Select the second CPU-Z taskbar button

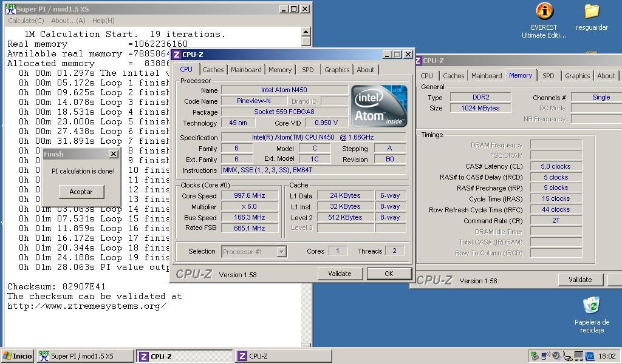pos(283,356)
